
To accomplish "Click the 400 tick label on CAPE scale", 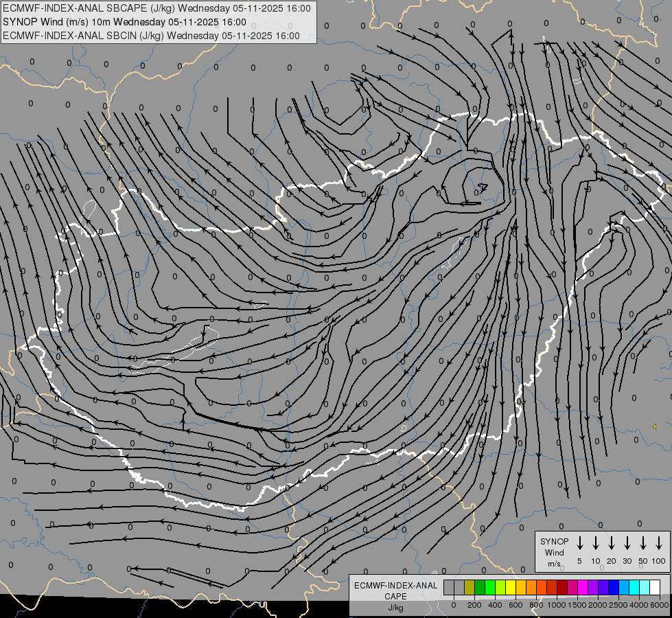I will click(495, 605).
